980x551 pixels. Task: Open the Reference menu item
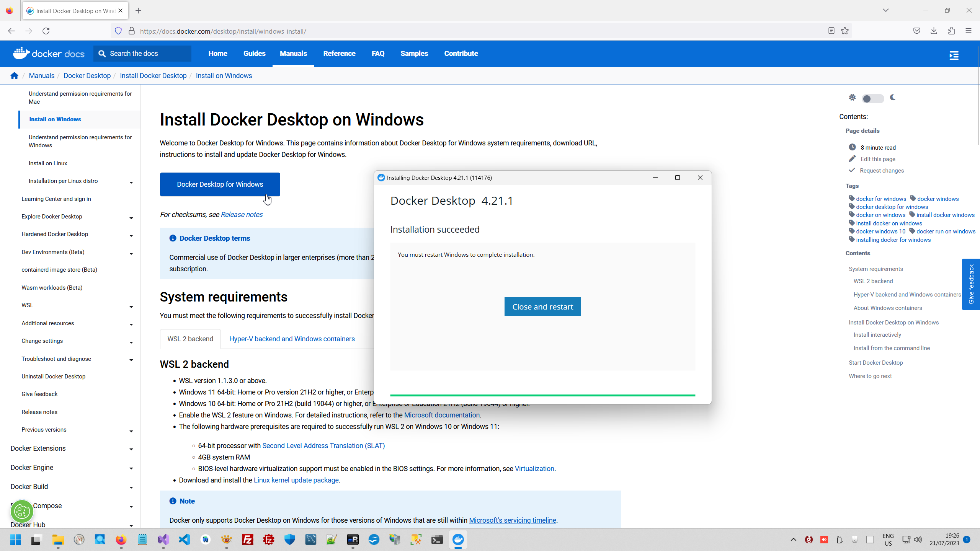(x=339, y=54)
